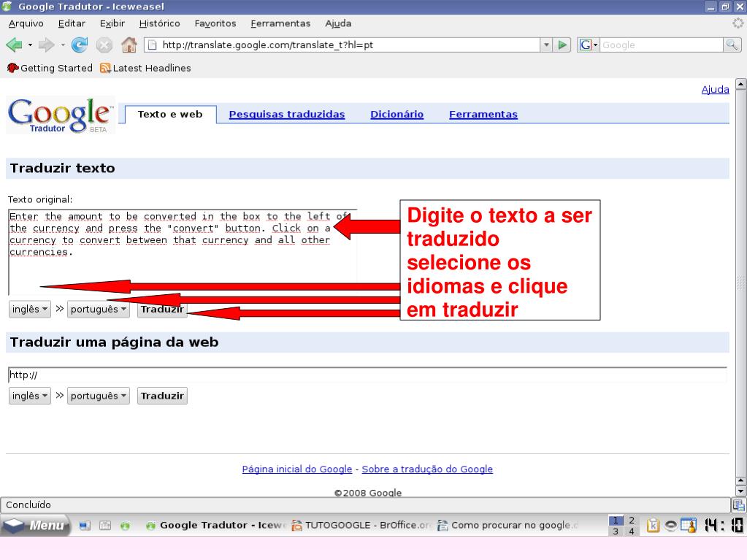Click the browser Back arrow button

point(14,45)
